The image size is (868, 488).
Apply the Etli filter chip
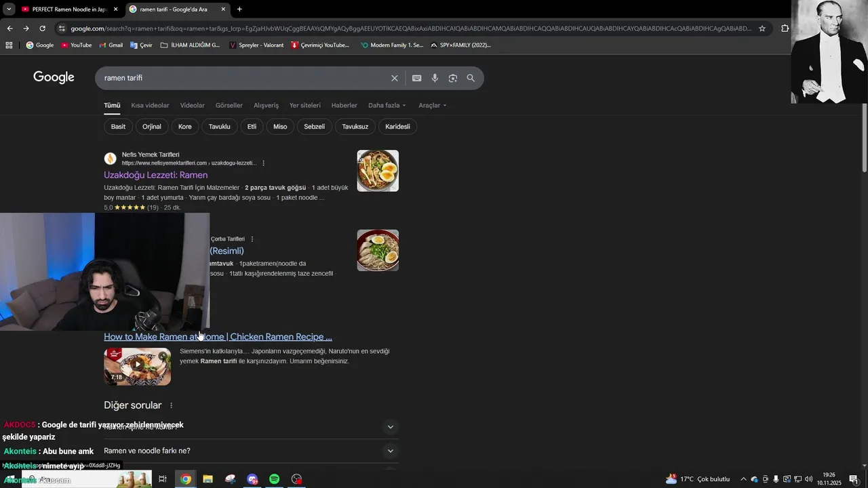click(x=252, y=127)
